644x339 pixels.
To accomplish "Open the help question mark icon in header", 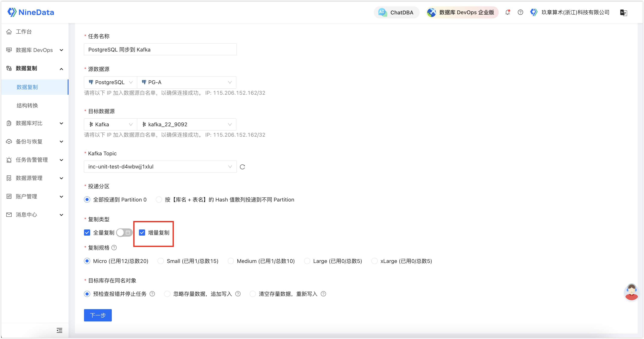I will 520,12.
